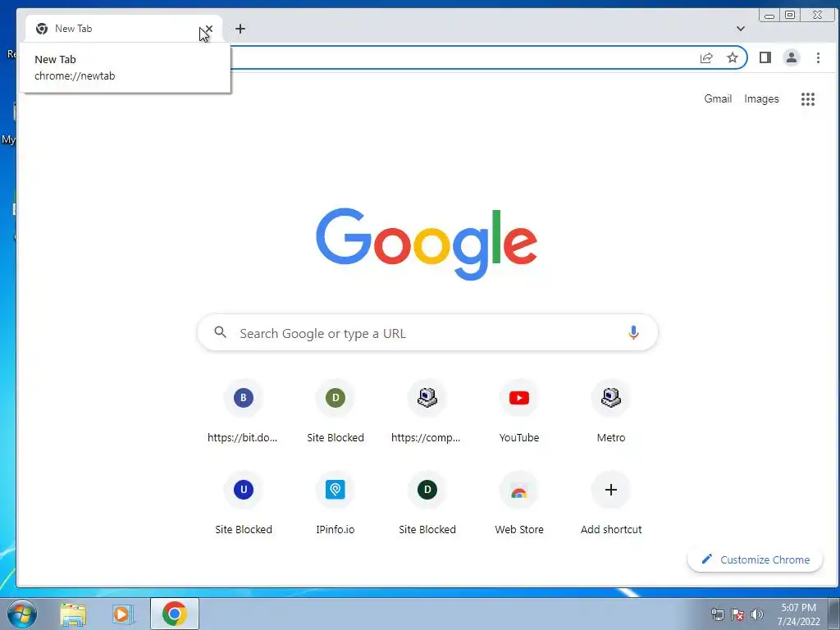Image resolution: width=840 pixels, height=630 pixels.
Task: Open Windows Media Player from taskbar
Action: pos(122,614)
